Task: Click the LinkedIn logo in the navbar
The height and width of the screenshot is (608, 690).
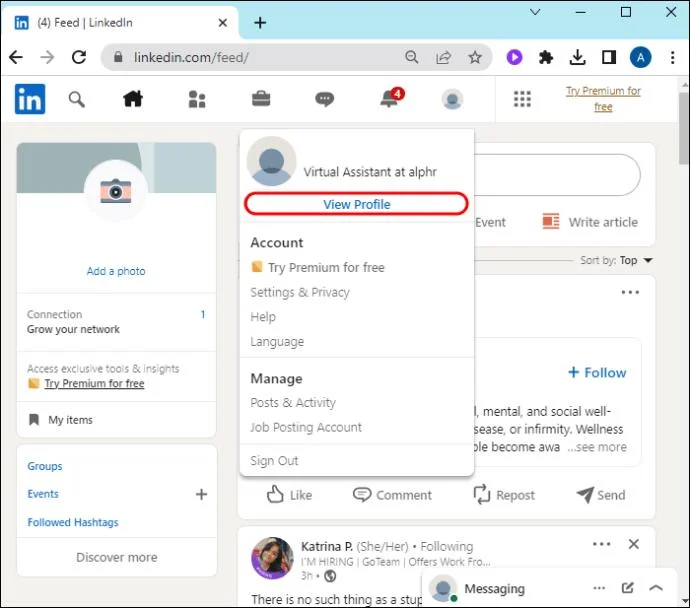Action: (30, 99)
